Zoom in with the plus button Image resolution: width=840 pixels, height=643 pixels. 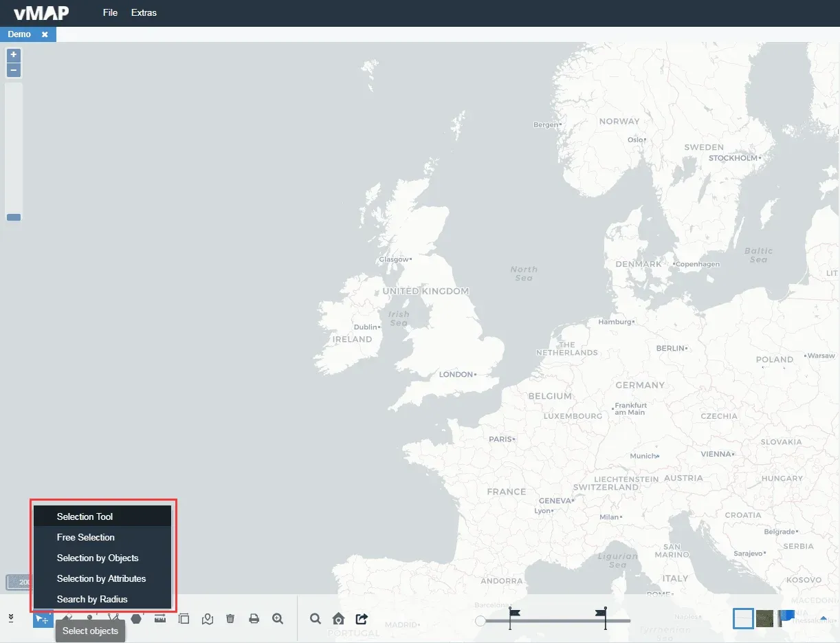pyautogui.click(x=14, y=55)
